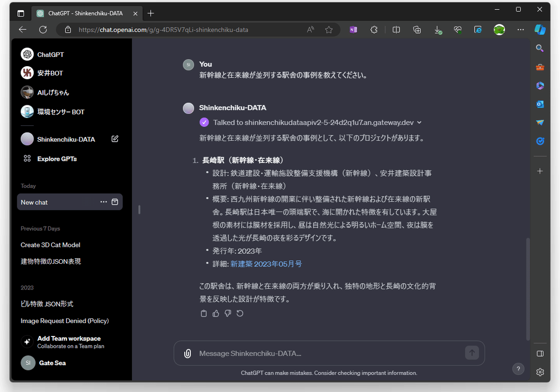This screenshot has height=392, width=560.
Task: Open Read aloud icon in address bar
Action: coord(310,30)
